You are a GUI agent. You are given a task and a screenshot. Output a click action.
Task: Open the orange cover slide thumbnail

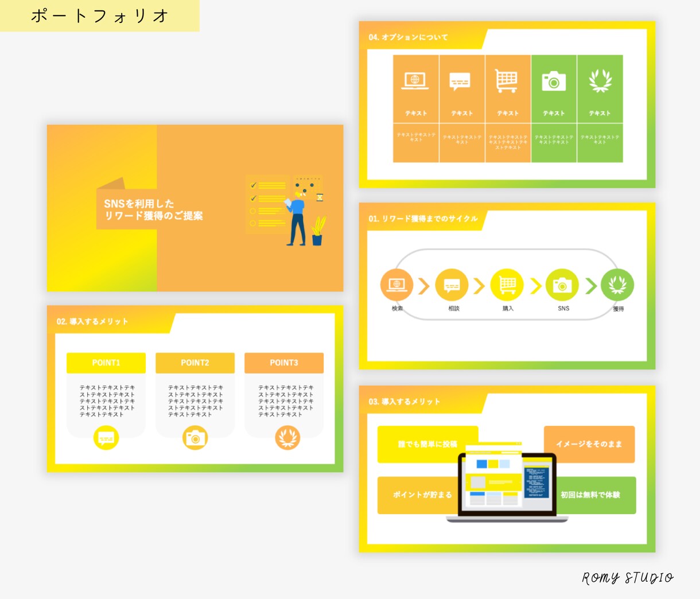(x=195, y=208)
